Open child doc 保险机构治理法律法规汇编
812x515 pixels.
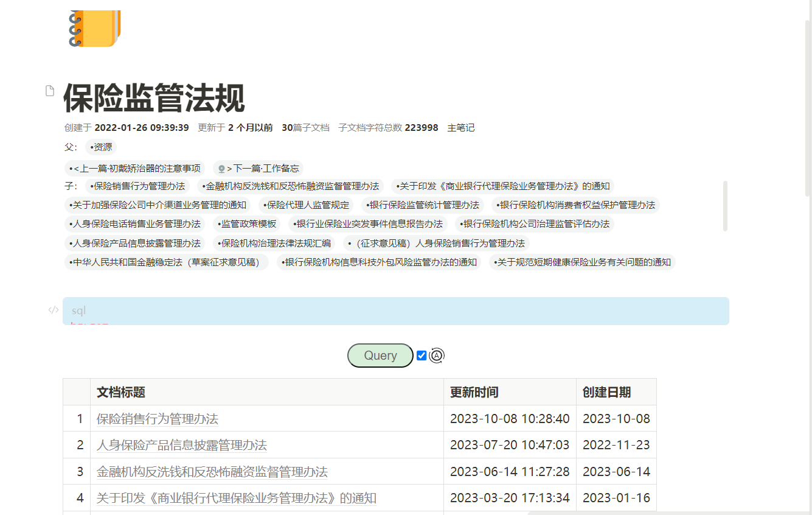coord(274,243)
